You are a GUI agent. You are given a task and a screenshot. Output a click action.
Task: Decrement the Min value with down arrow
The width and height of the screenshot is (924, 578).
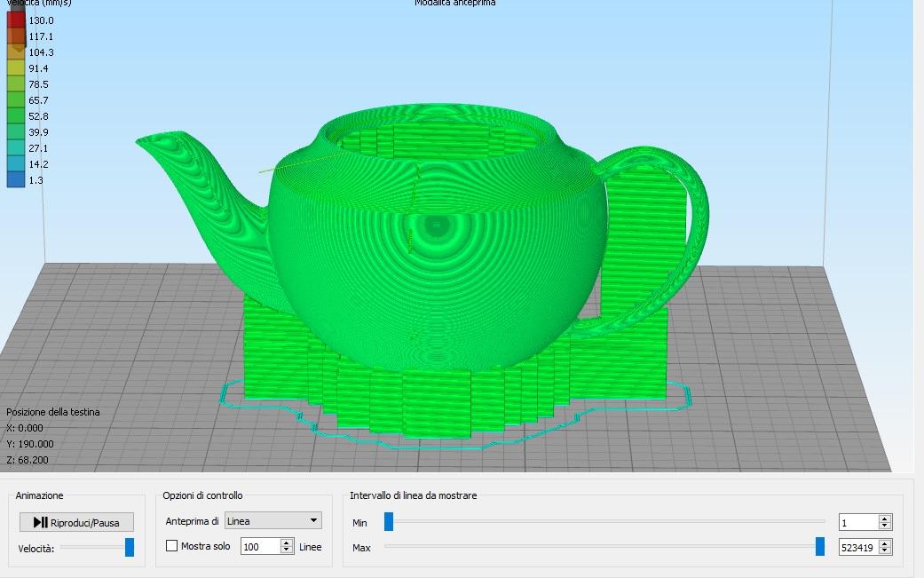pyautogui.click(x=885, y=527)
